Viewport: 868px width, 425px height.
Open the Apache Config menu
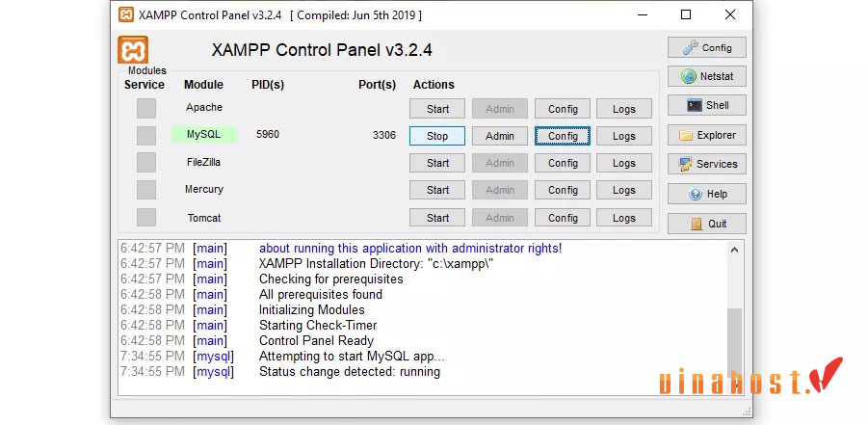click(563, 109)
